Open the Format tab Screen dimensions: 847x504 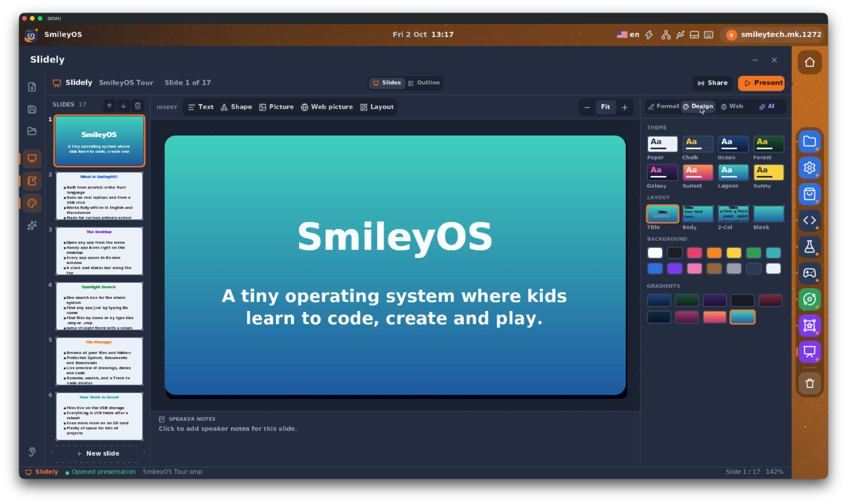[663, 106]
